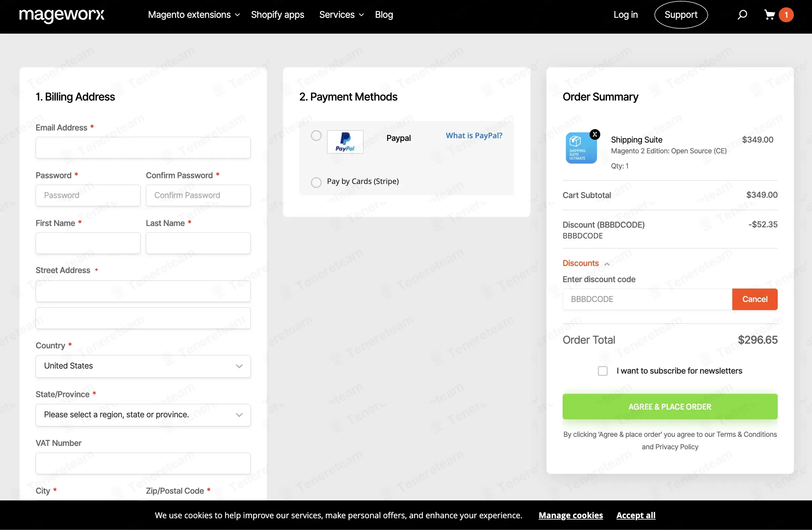Focus the Confirm Password field
The height and width of the screenshot is (530, 812).
click(198, 195)
